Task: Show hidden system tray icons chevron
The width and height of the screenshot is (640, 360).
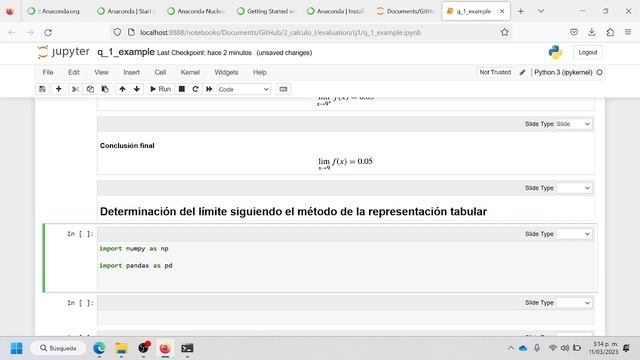Action: coord(511,348)
